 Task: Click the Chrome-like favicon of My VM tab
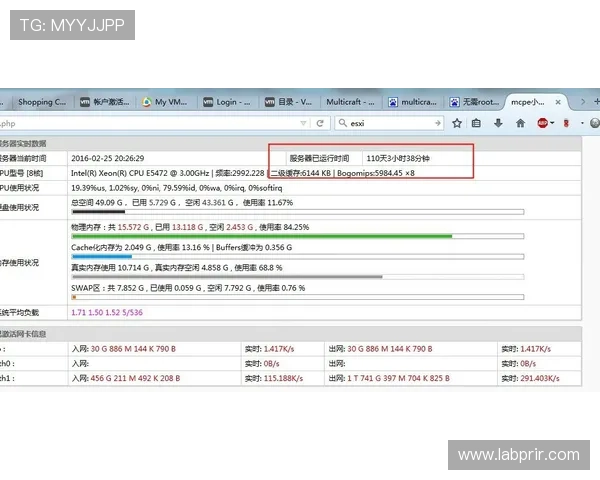tap(146, 102)
